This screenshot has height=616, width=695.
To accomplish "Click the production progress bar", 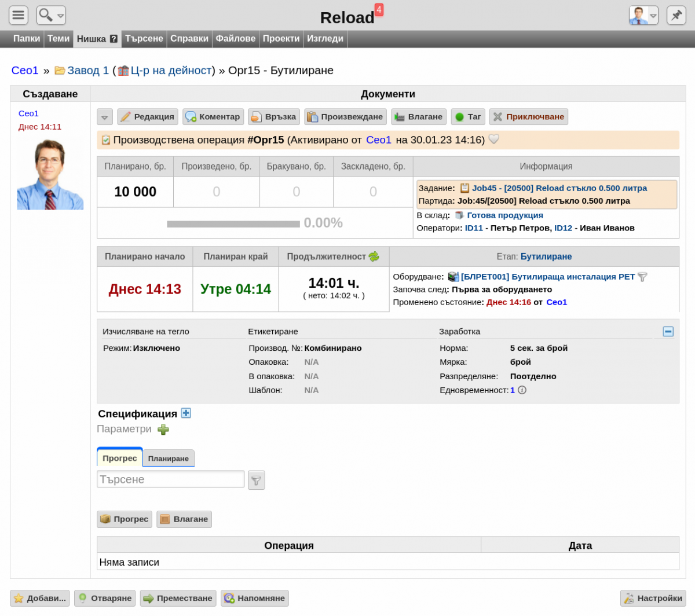I will pos(233,223).
